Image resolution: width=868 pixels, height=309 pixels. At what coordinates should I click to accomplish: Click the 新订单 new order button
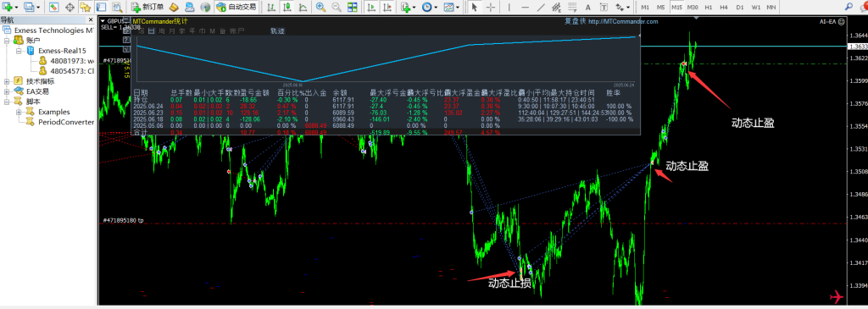147,7
